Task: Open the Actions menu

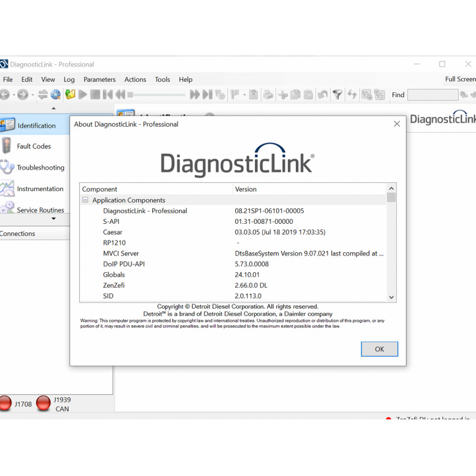Action: pos(135,79)
